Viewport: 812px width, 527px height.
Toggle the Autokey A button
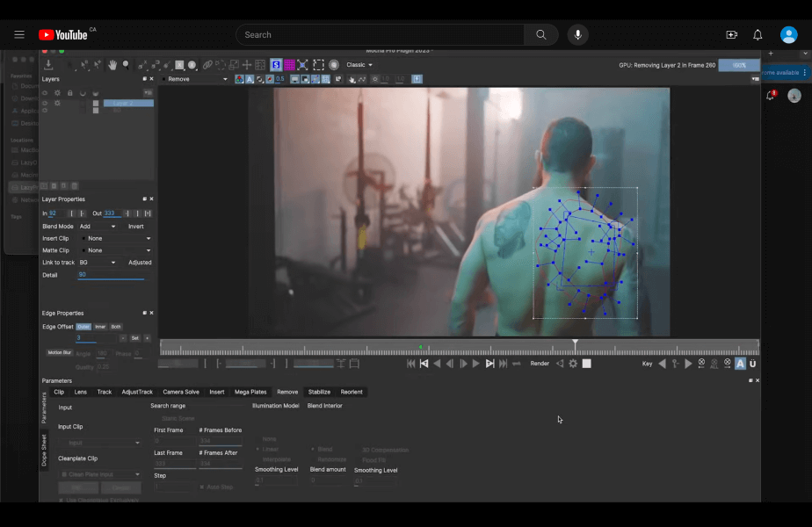point(740,364)
